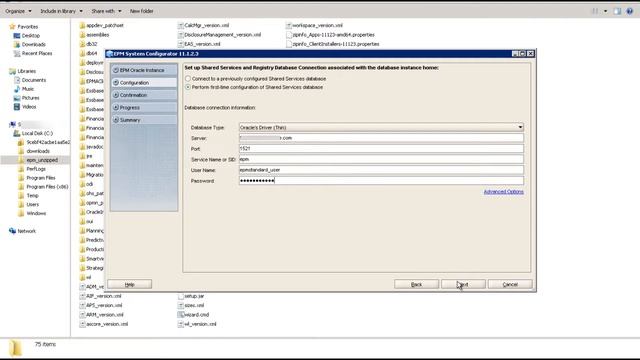The width and height of the screenshot is (640, 360).
Task: Click the Cancel button in configurator
Action: pyautogui.click(x=510, y=284)
